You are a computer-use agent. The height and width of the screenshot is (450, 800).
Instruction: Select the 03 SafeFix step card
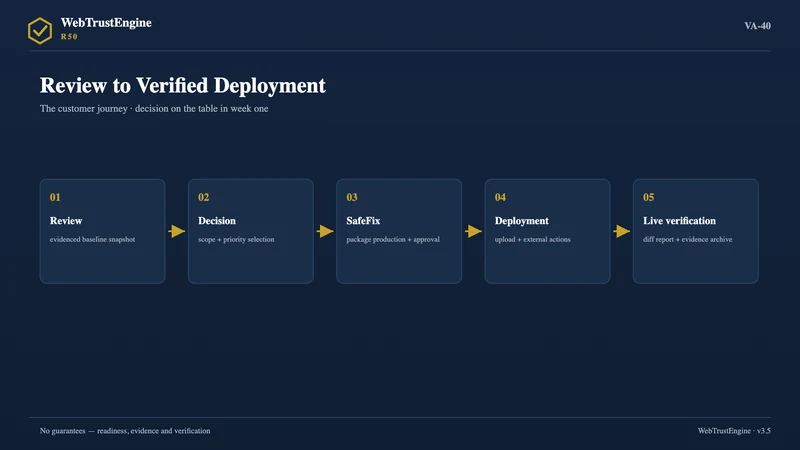coord(399,231)
